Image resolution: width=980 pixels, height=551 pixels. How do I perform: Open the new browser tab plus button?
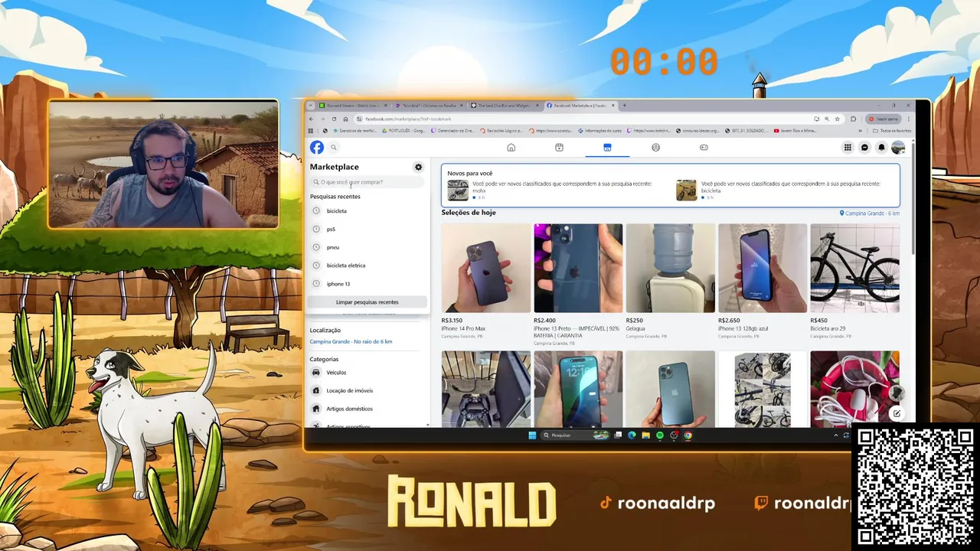pyautogui.click(x=625, y=106)
